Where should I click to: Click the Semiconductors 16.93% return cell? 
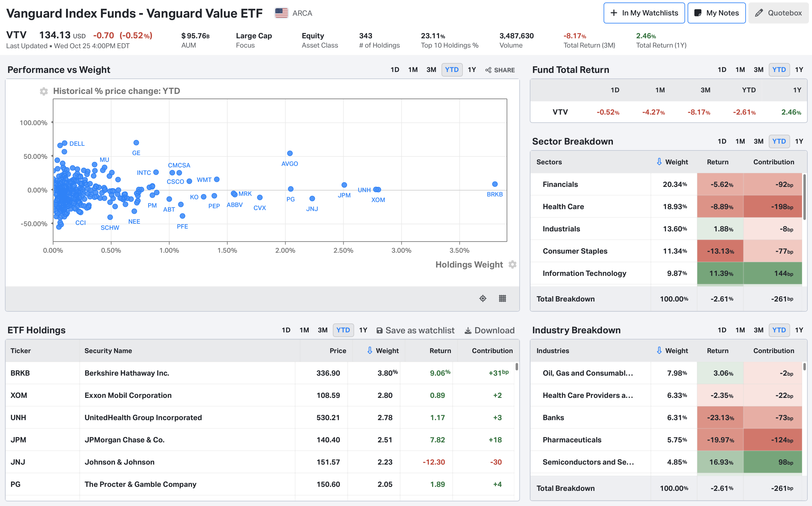(720, 462)
